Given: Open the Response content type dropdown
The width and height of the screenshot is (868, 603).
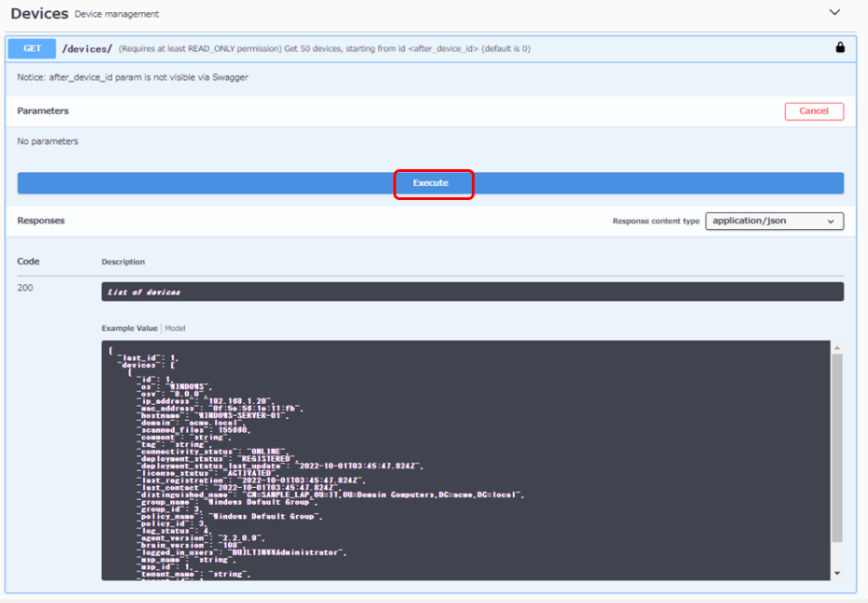Looking at the screenshot, I should (x=774, y=222).
